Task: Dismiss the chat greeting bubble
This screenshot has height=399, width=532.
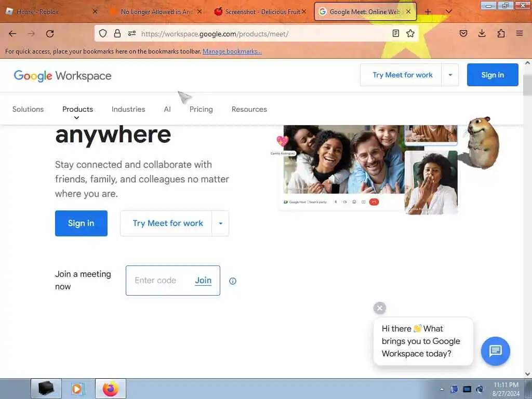Action: 380,308
